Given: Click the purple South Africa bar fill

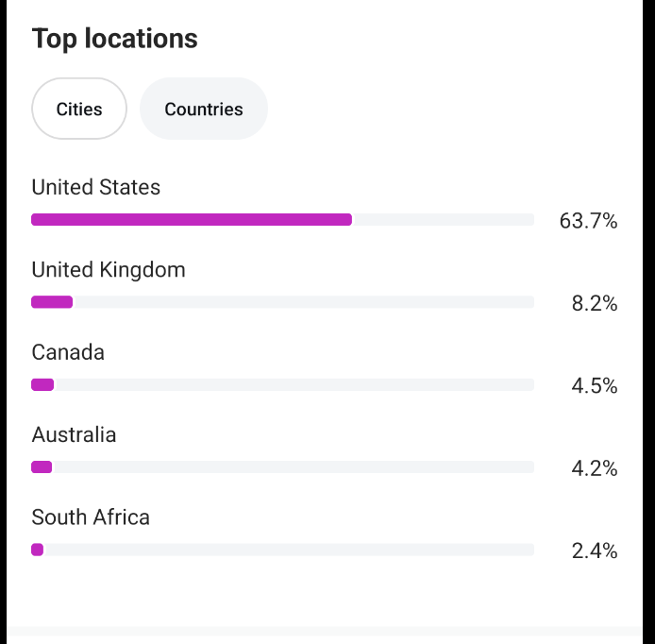Looking at the screenshot, I should click(38, 550).
